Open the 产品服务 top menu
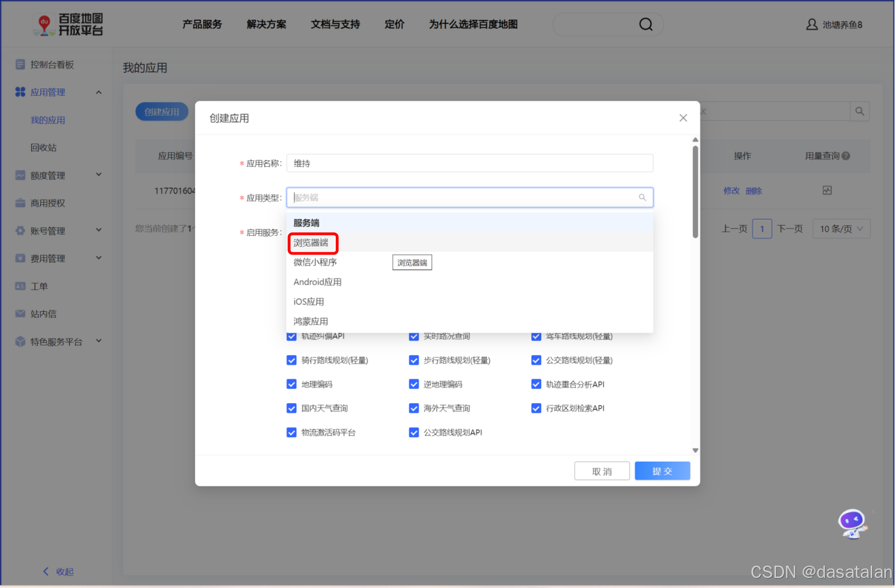Image resolution: width=895 pixels, height=588 pixels. pos(202,24)
